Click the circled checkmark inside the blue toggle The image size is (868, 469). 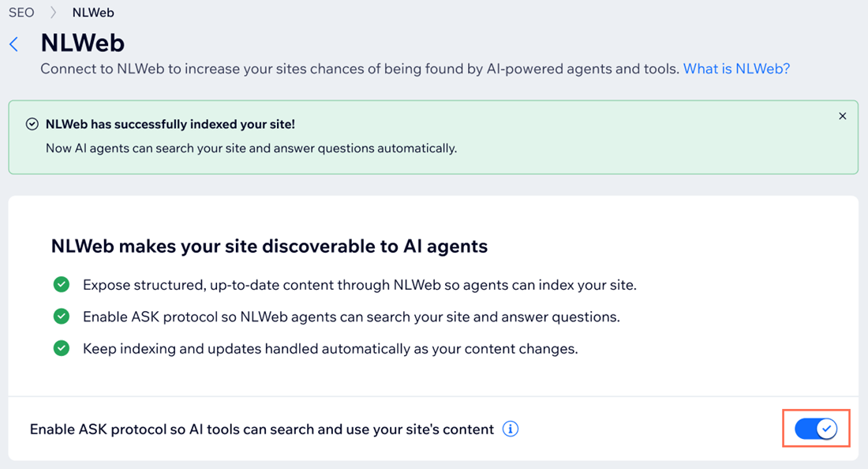point(825,429)
